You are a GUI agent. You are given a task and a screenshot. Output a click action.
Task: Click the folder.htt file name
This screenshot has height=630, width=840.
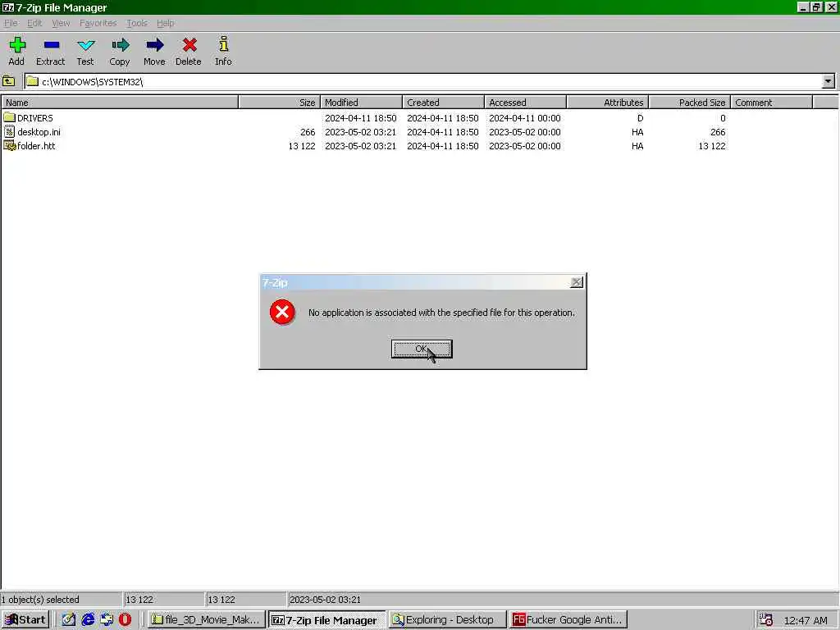click(36, 146)
